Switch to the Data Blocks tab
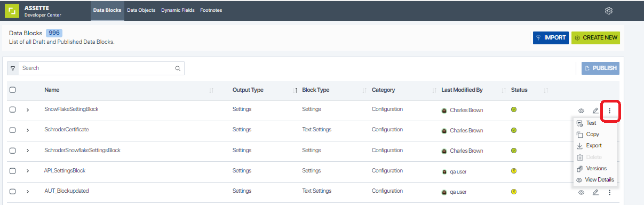644x205 pixels. [x=107, y=10]
